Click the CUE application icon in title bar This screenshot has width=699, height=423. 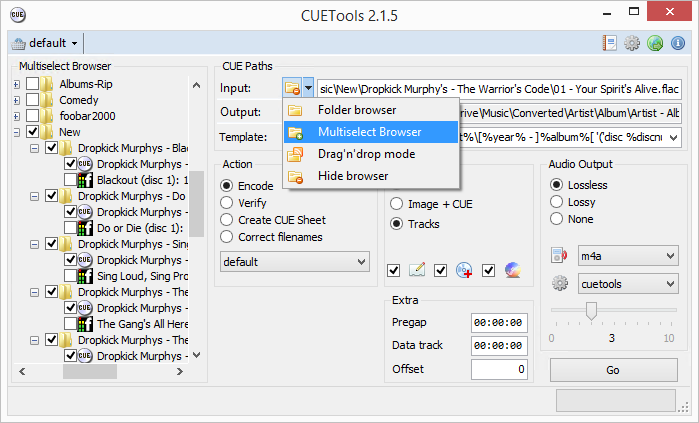pos(17,15)
